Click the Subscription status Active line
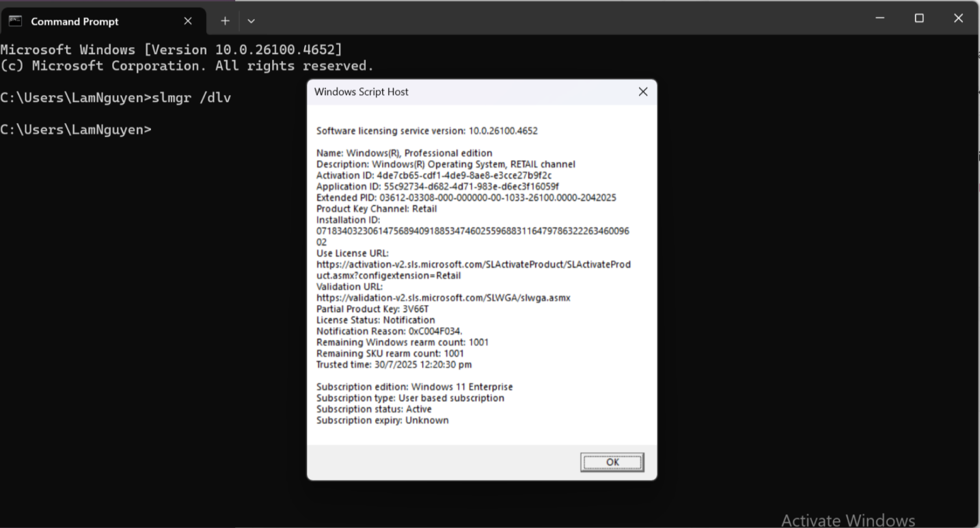The height and width of the screenshot is (528, 980). [373, 409]
